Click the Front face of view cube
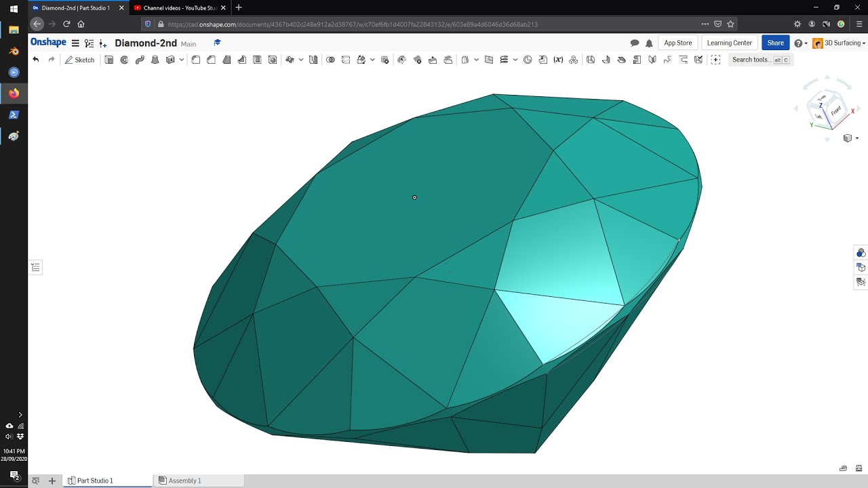This screenshot has width=868, height=488. [836, 110]
